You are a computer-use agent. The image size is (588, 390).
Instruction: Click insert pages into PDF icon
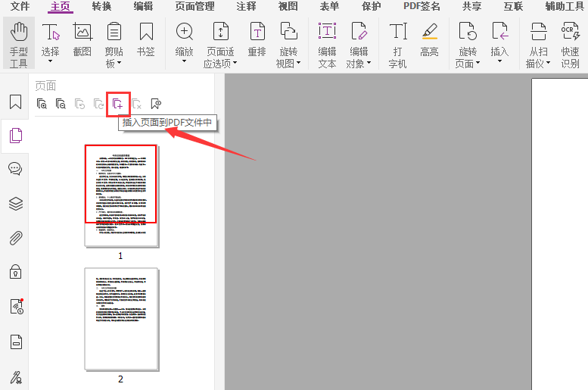point(118,104)
